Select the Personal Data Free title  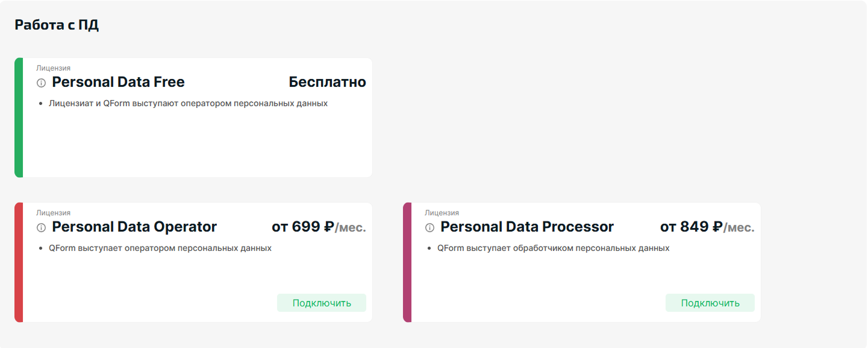(x=119, y=82)
